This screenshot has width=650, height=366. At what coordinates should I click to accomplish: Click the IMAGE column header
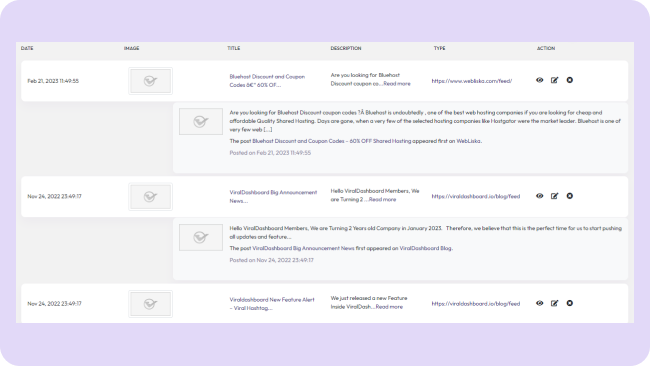pyautogui.click(x=131, y=48)
